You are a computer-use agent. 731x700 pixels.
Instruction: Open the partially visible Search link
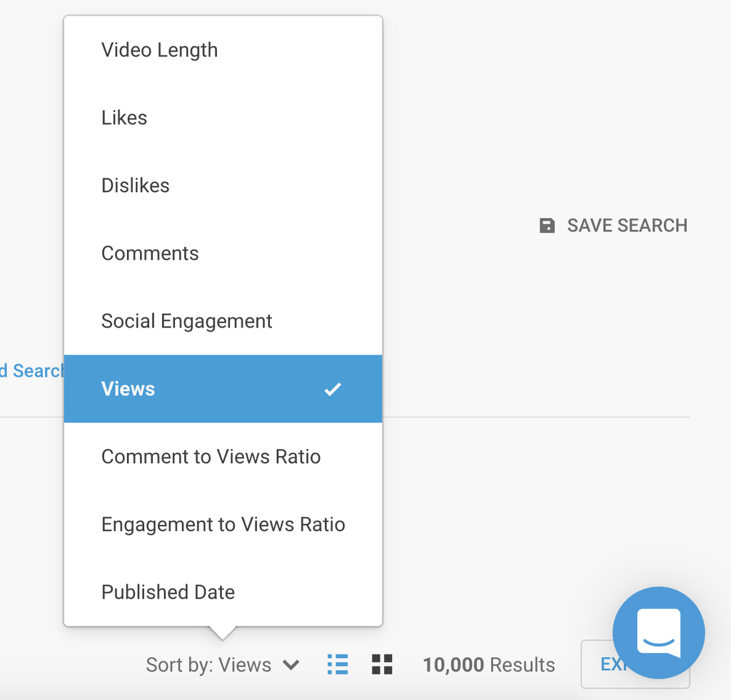(x=31, y=371)
